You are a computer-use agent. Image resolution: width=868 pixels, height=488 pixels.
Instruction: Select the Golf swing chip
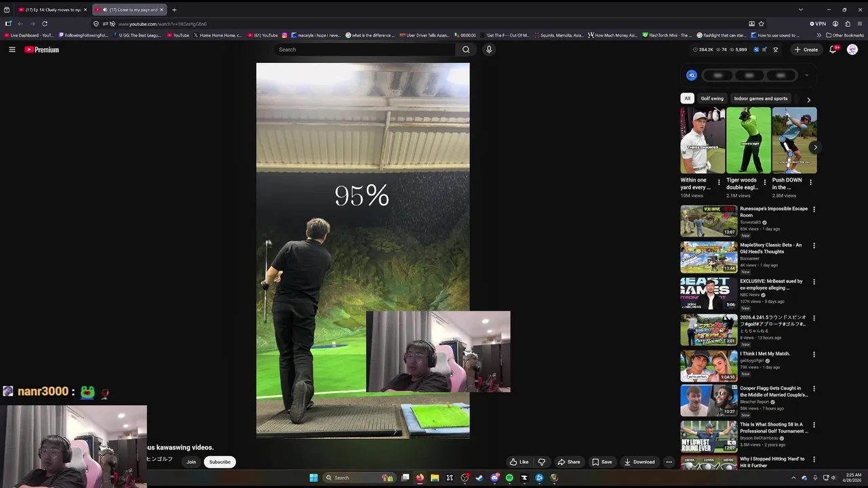712,98
